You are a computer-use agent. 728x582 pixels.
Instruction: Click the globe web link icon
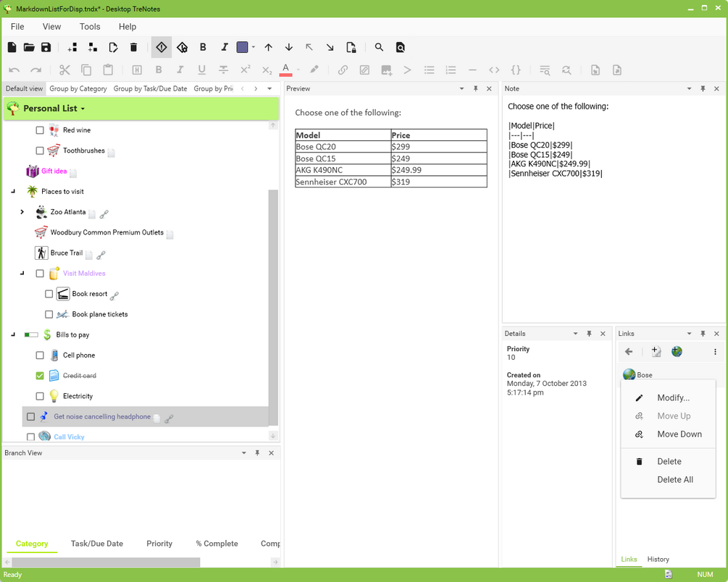click(677, 352)
